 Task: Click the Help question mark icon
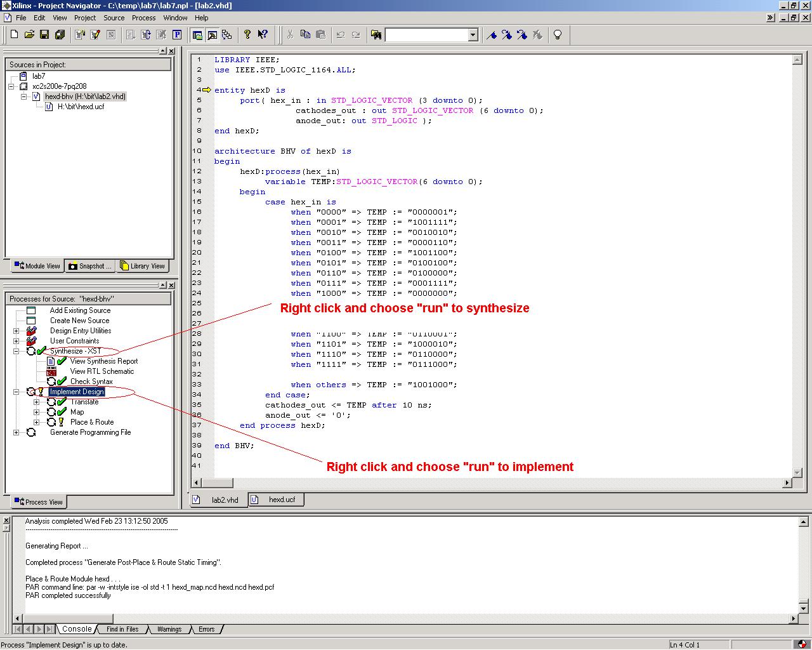pos(247,35)
